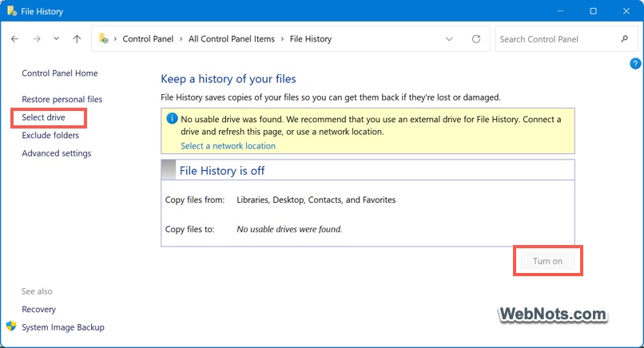Expand chevron after All Control Panel Items

click(282, 39)
